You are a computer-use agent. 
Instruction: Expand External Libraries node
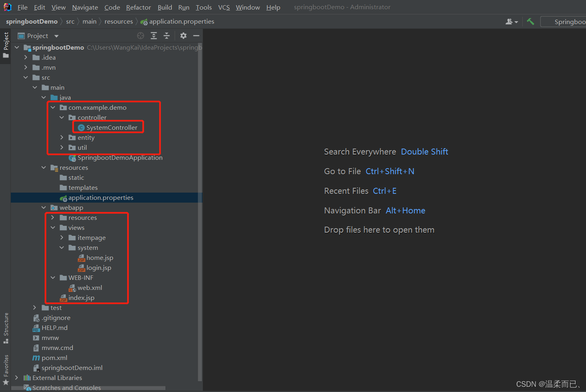(x=17, y=378)
